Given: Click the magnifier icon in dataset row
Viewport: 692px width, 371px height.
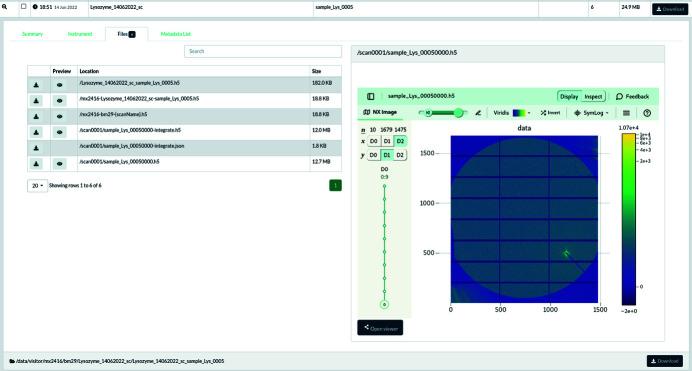Looking at the screenshot, I should click(x=5, y=7).
